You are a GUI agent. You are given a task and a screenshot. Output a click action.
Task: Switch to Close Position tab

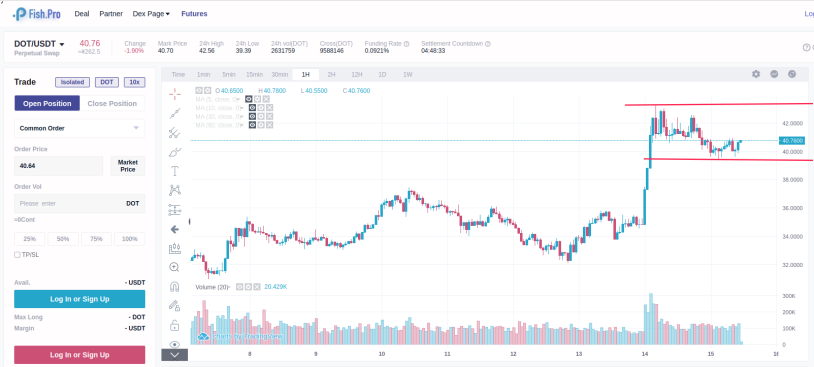tap(112, 103)
